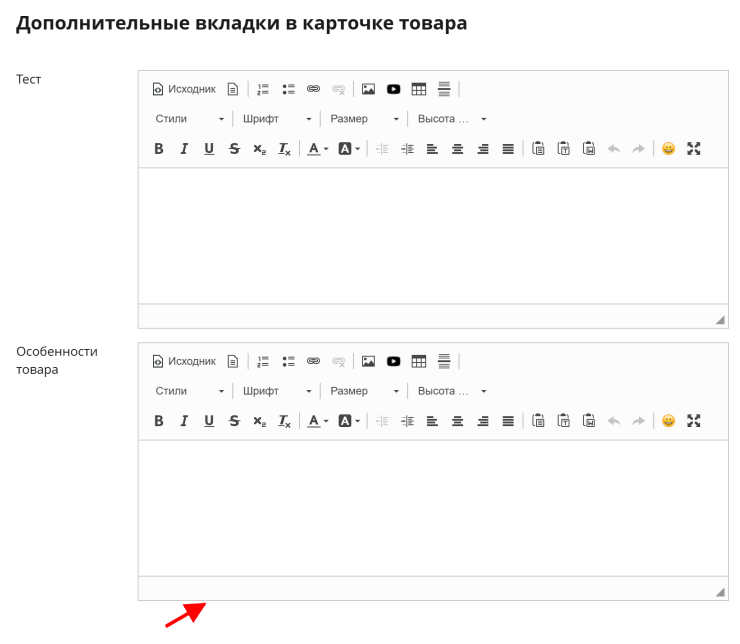This screenshot has width=740, height=644.
Task: Toggle italic in Тест editor
Action: click(x=184, y=149)
